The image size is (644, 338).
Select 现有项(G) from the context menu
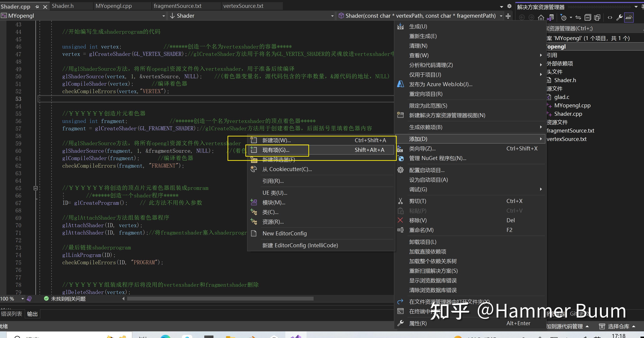point(276,150)
